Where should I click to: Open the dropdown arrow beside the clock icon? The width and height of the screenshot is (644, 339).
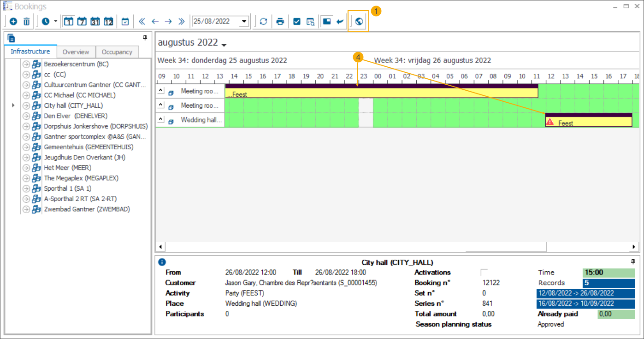coord(55,22)
